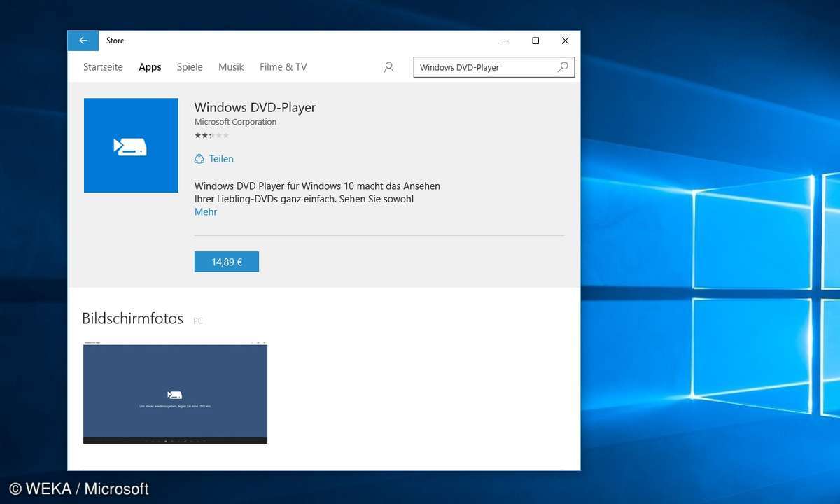Viewport: 840px width, 504px height.
Task: Click the share icon beside Teilen
Action: click(x=199, y=159)
